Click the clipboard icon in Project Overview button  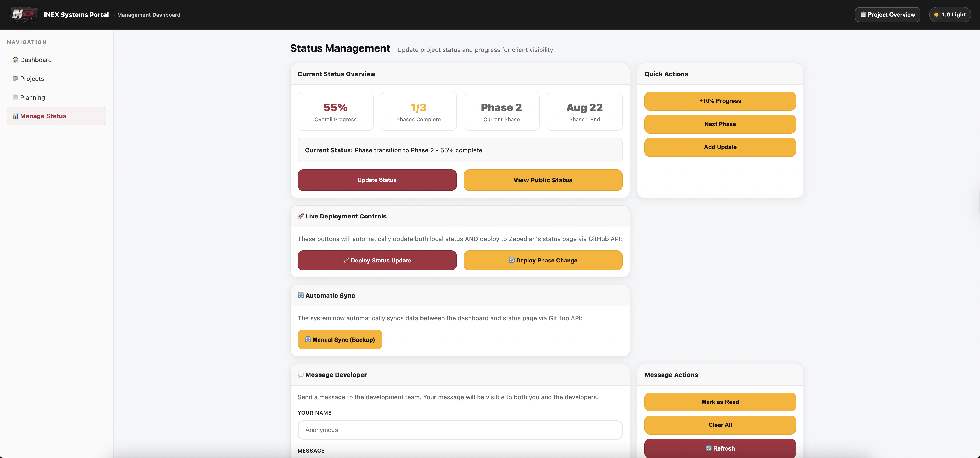click(863, 14)
